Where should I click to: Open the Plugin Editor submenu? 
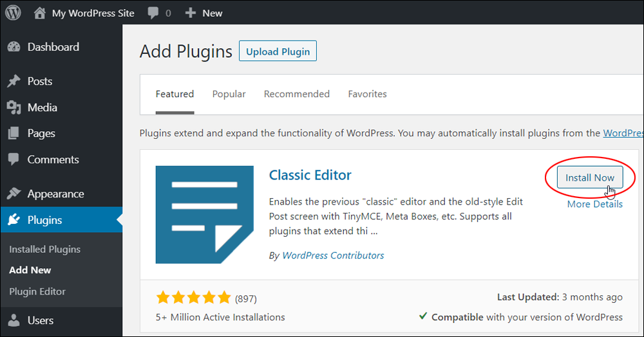37,291
